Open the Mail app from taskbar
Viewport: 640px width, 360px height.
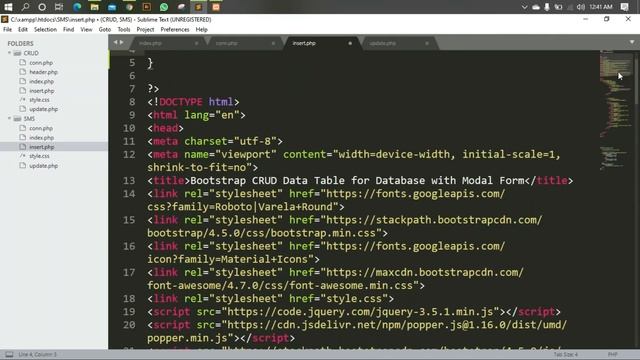click(112, 7)
